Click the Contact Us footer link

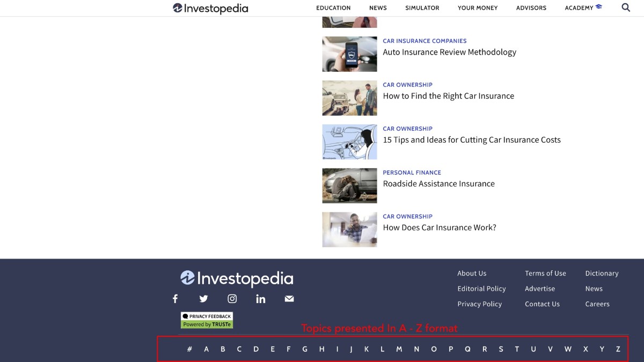[x=542, y=304]
